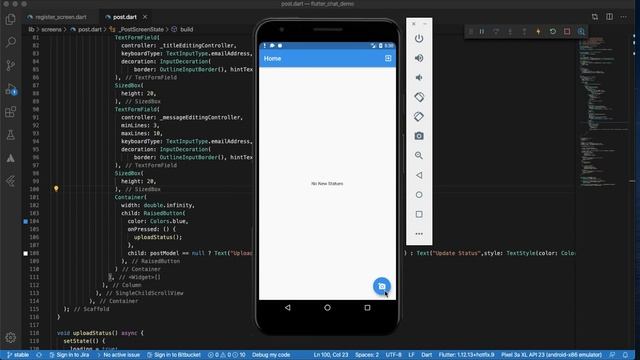640x360 pixels.
Task: Click Step Out in the debug toolbar
Action: (x=524, y=31)
